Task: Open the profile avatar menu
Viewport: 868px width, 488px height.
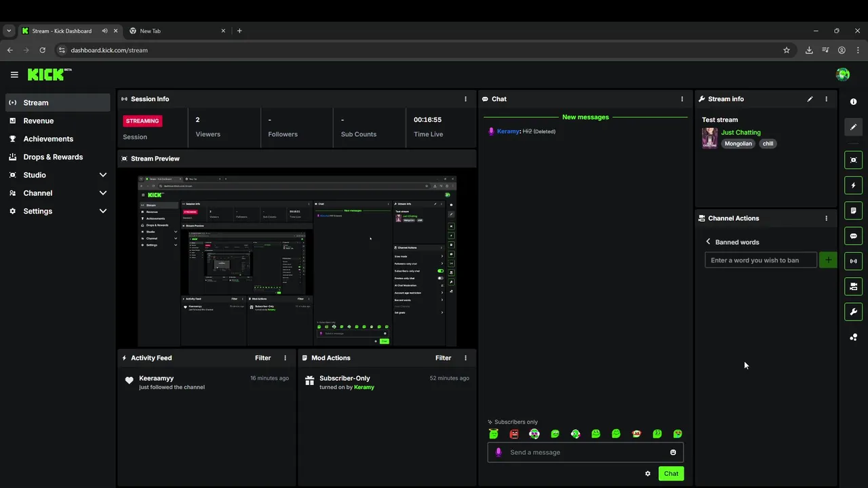Action: 843,75
